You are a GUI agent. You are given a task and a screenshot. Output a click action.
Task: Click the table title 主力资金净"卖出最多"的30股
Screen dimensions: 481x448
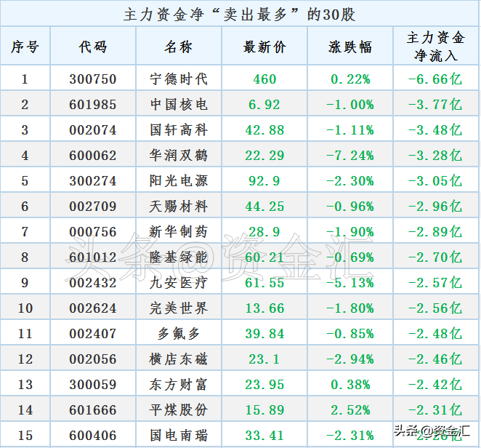[x=240, y=15]
